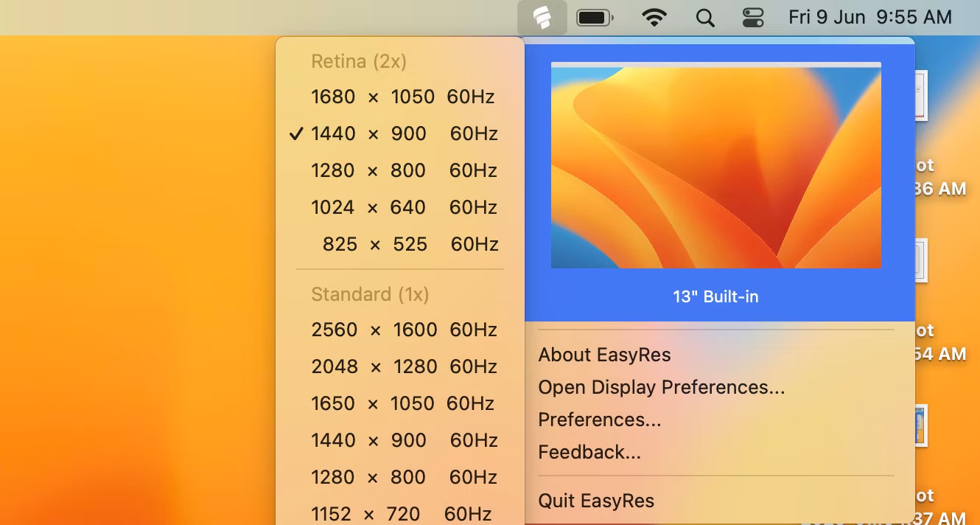980x525 pixels.
Task: Choose Standard 1650 × 1050 60Hz
Action: coord(400,403)
